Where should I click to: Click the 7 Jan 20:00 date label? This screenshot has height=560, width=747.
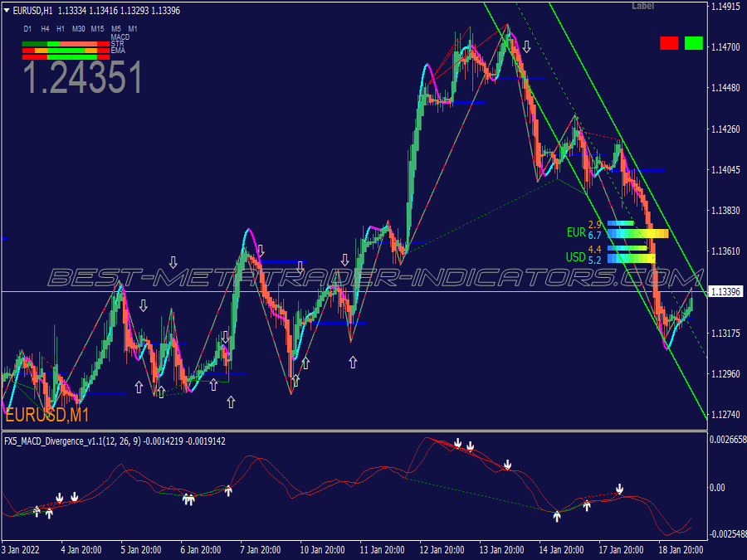(x=261, y=550)
